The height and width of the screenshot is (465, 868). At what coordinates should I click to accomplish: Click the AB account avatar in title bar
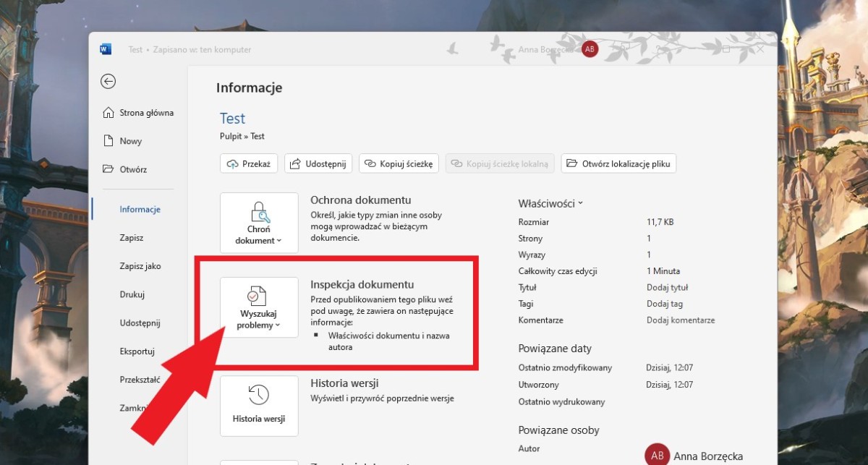point(590,49)
